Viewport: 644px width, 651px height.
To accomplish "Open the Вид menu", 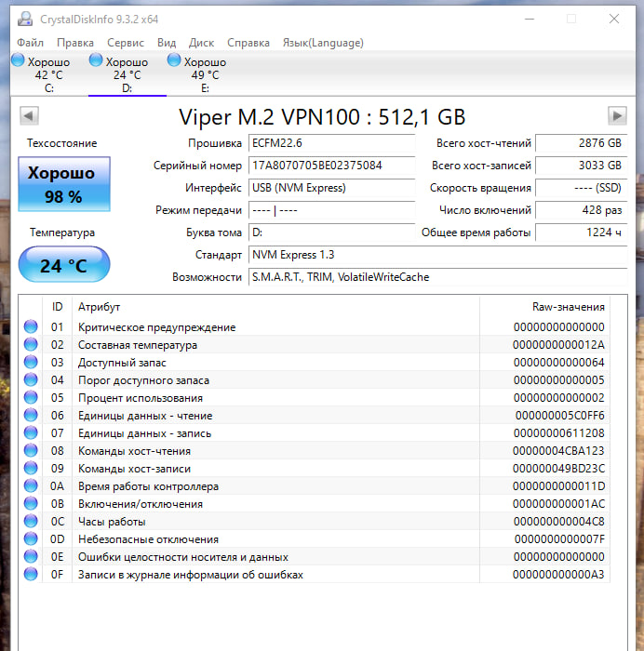I will (x=167, y=43).
